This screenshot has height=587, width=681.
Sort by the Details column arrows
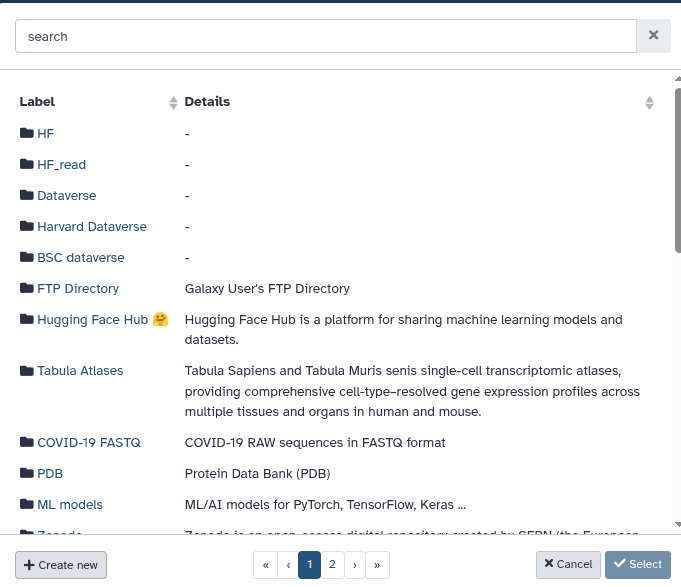pyautogui.click(x=649, y=102)
